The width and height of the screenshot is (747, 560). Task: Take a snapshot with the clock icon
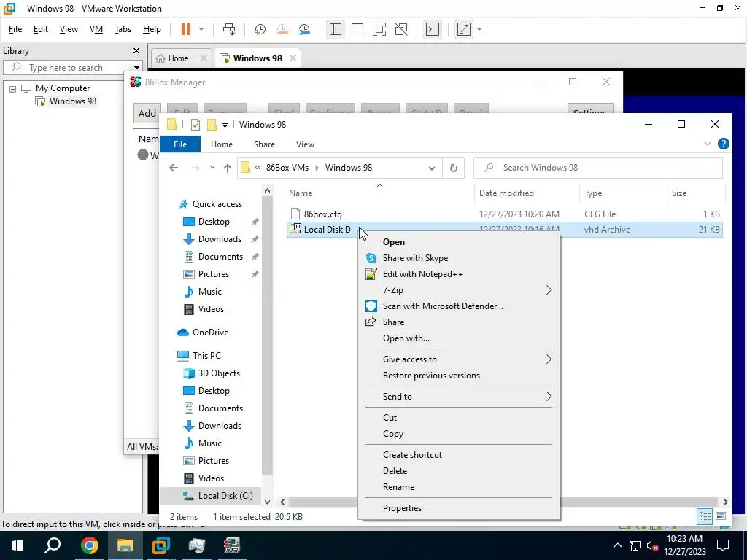coord(260,29)
